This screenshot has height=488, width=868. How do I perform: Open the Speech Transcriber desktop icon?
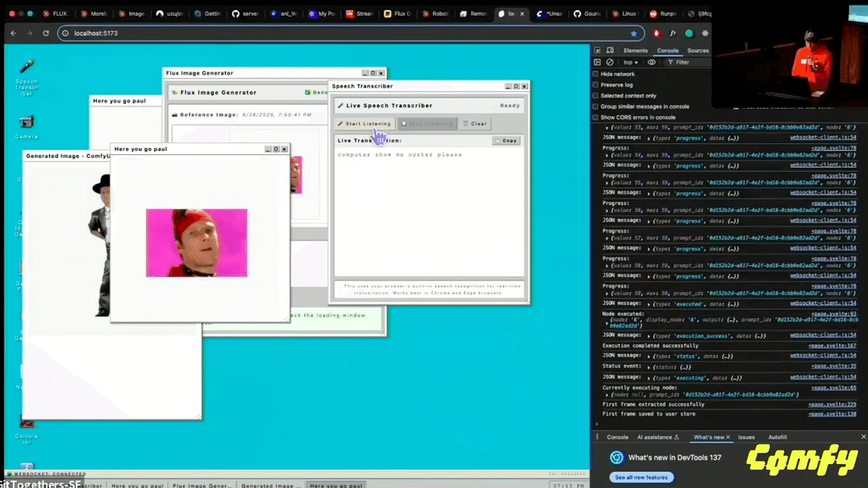point(27,77)
